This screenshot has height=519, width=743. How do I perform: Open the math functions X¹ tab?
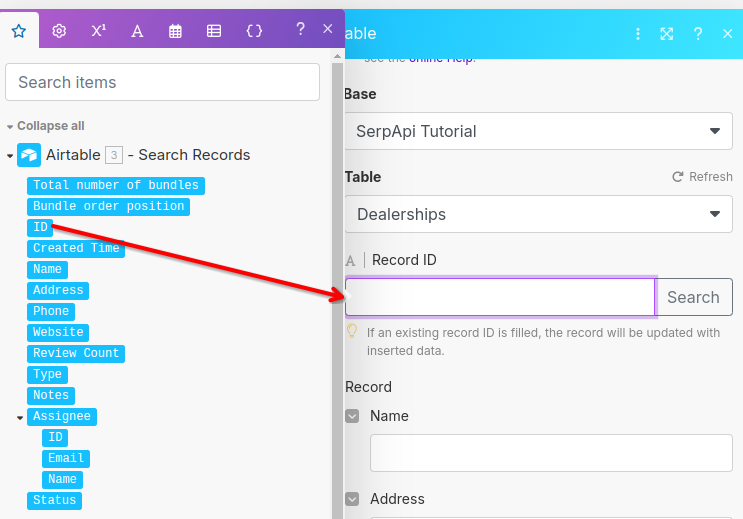[99, 31]
